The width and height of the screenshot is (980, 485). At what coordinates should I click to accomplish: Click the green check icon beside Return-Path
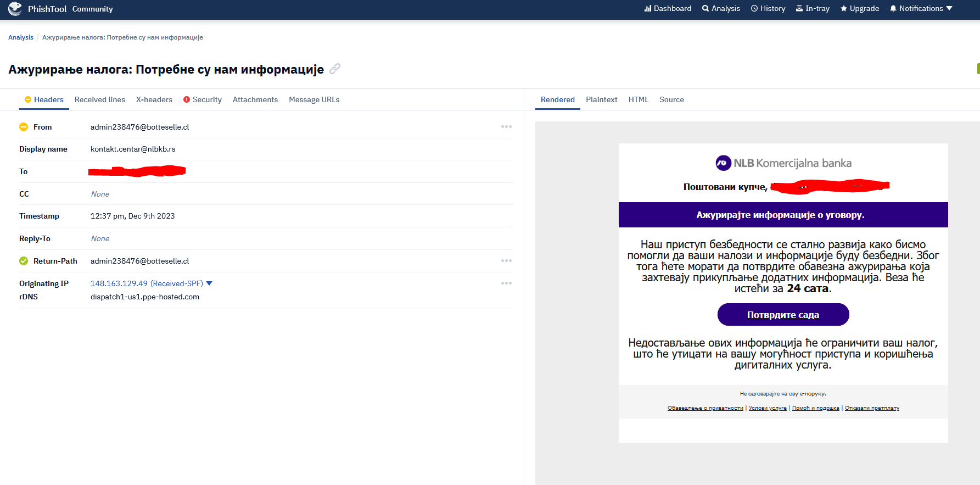click(x=24, y=261)
